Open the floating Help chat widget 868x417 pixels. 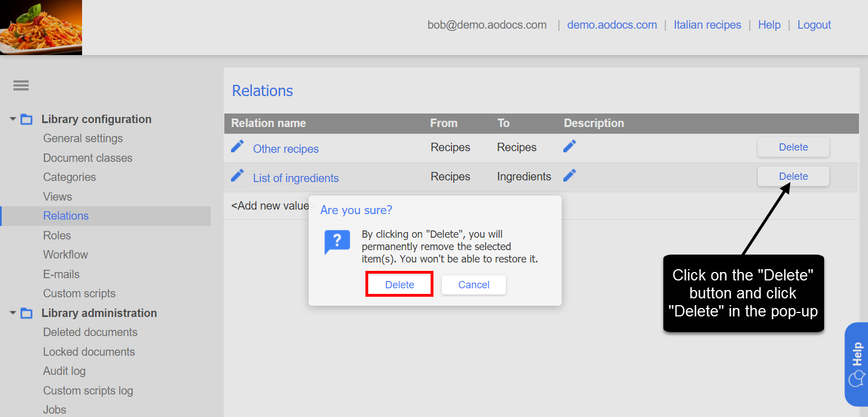click(856, 364)
